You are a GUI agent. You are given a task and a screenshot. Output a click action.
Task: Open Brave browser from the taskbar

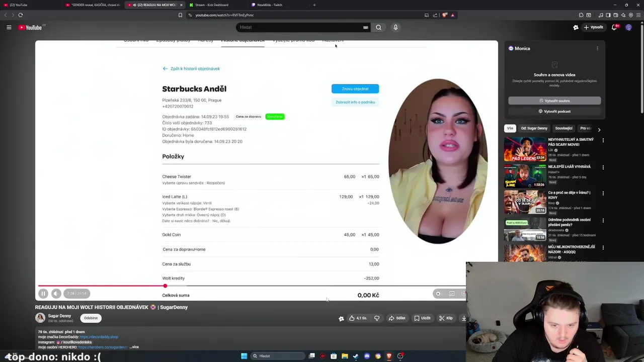(x=389, y=356)
